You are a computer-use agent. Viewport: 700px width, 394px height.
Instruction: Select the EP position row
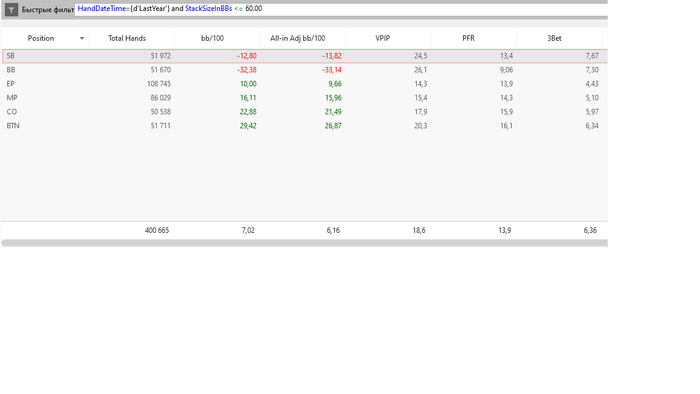pos(304,84)
